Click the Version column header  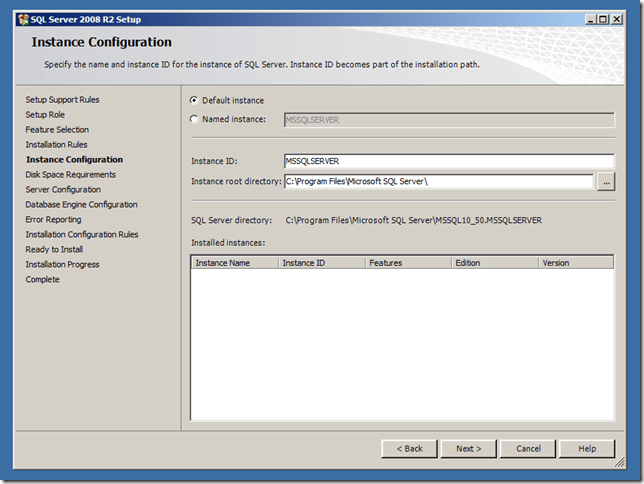coord(574,263)
